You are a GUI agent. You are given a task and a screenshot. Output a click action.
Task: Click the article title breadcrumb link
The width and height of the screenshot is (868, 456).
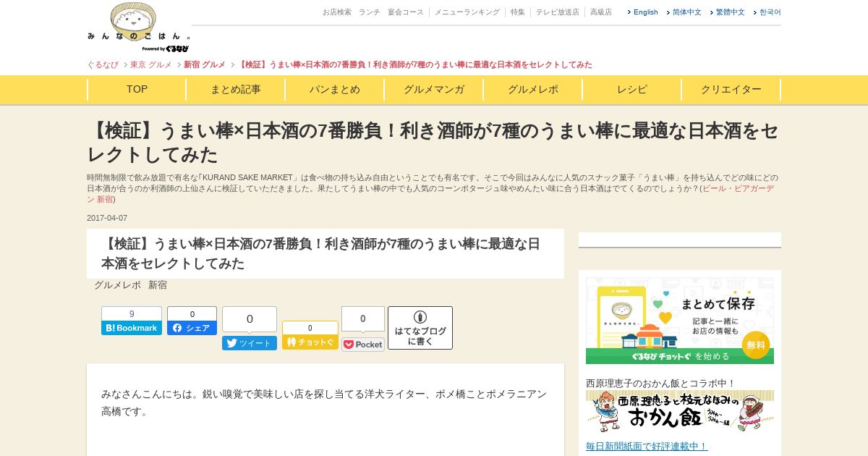click(415, 64)
